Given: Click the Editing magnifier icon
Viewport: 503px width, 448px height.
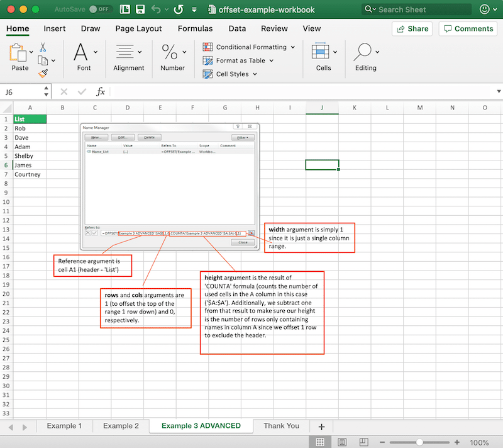Looking at the screenshot, I should point(363,52).
